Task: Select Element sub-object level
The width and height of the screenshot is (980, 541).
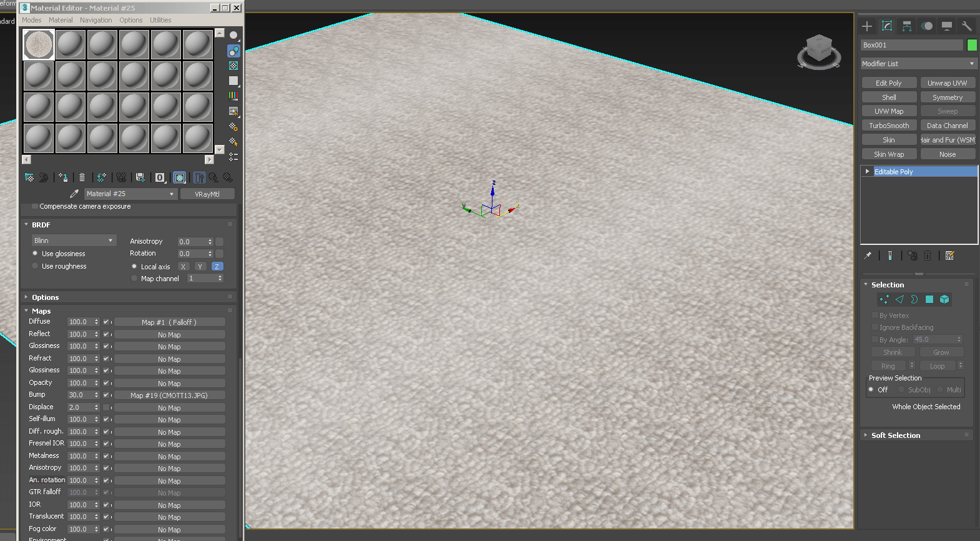Action: tap(944, 299)
